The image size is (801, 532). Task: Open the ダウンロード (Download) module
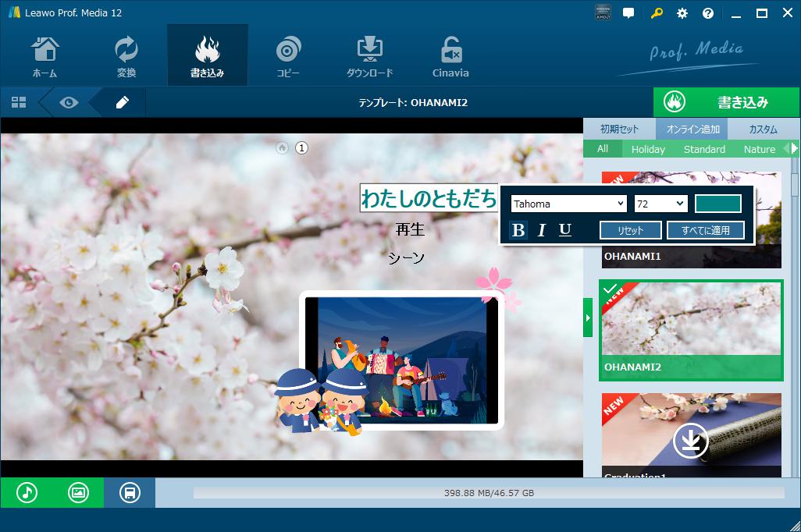tap(370, 56)
